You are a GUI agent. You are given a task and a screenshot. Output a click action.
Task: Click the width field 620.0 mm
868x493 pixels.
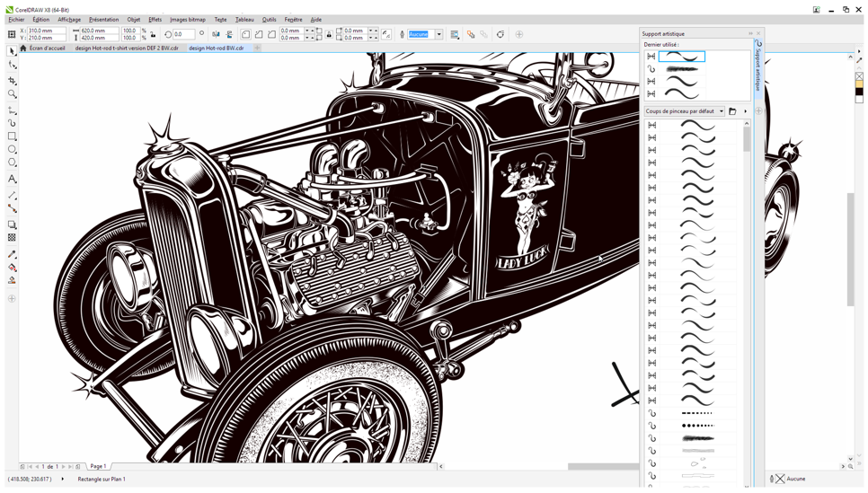pyautogui.click(x=99, y=31)
